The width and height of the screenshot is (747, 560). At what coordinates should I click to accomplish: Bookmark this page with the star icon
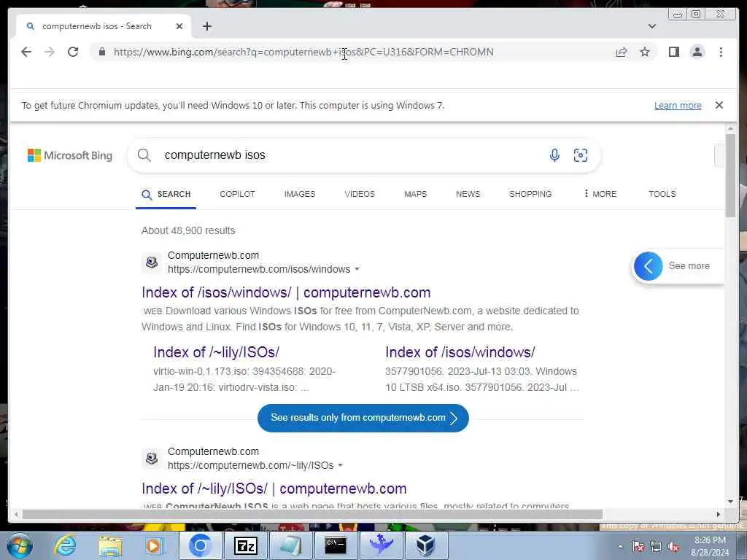tap(645, 52)
